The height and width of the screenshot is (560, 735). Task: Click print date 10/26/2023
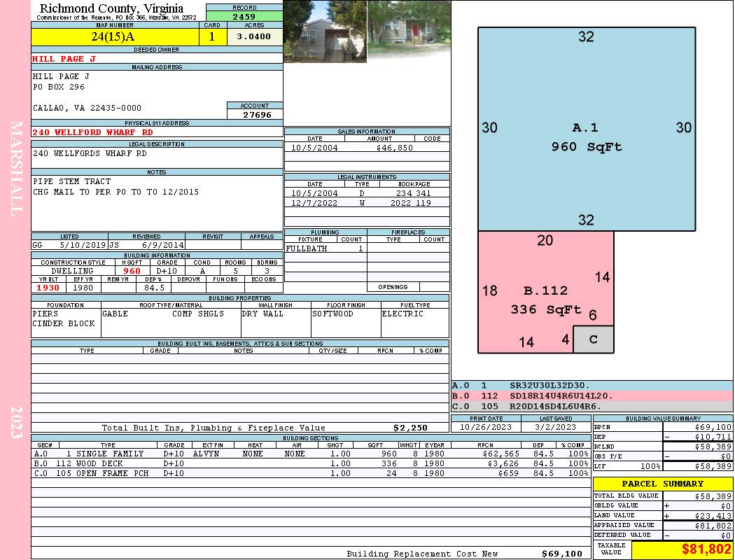point(486,428)
